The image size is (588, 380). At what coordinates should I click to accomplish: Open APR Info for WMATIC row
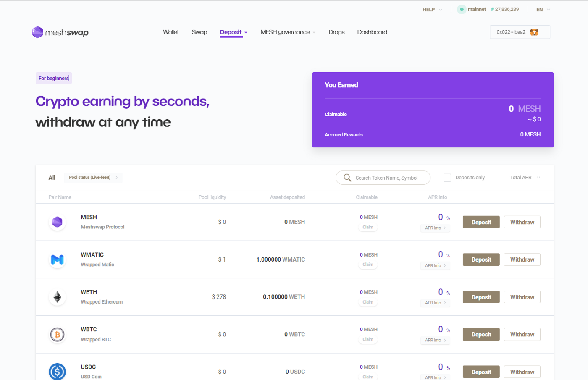point(435,265)
